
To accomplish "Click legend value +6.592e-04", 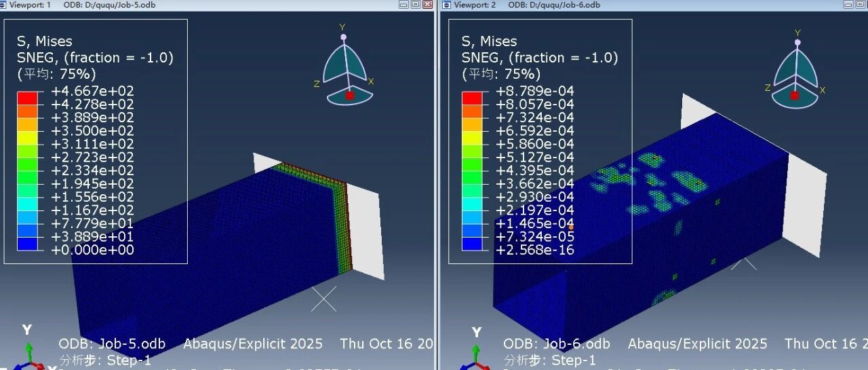I will click(536, 130).
